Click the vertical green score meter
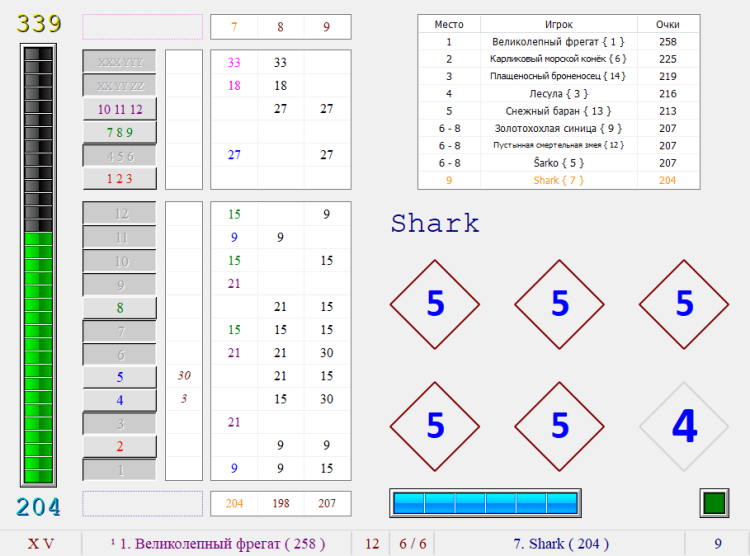 coord(38,265)
